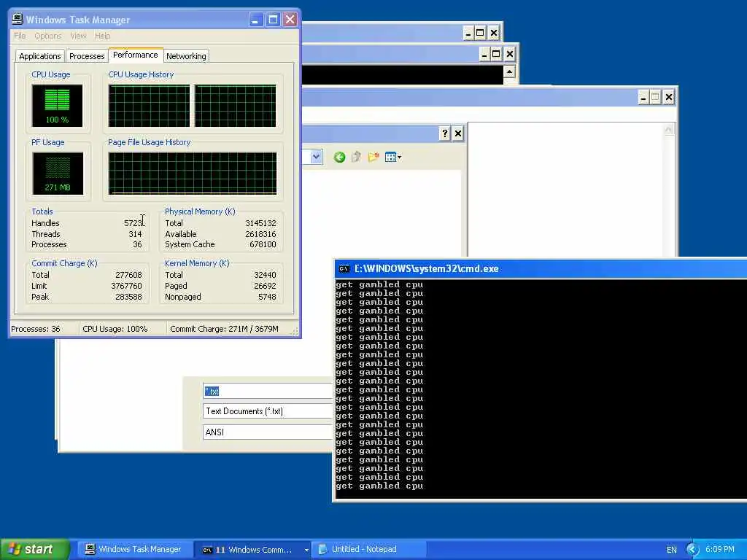Screen dimensions: 747x560
Task: Click the status bar Commit Charge: 271M / 3679M
Action: pyautogui.click(x=225, y=329)
